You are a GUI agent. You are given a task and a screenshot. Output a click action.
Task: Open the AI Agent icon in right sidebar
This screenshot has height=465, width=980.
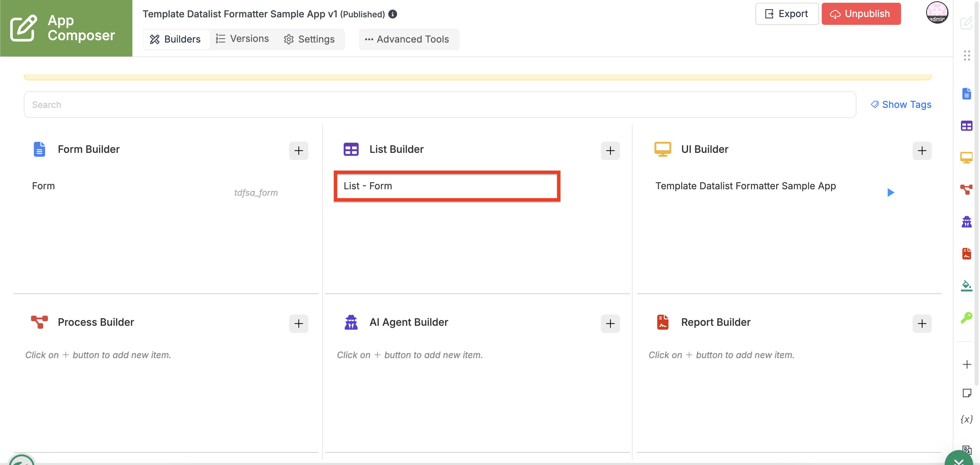(x=966, y=222)
